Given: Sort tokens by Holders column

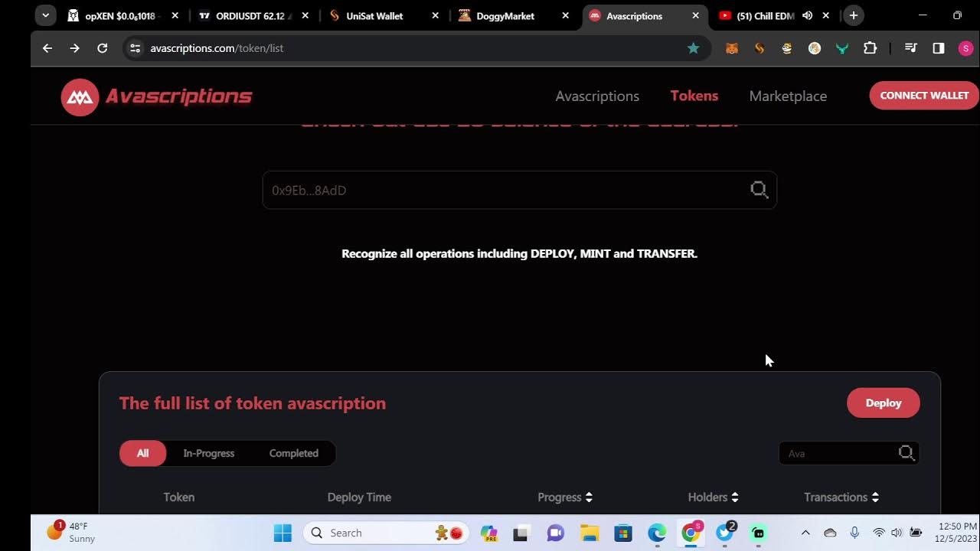Looking at the screenshot, I should pyautogui.click(x=713, y=497).
